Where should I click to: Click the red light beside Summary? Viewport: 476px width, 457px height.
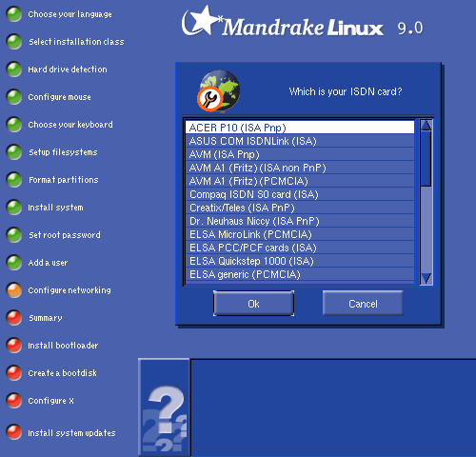point(14,318)
